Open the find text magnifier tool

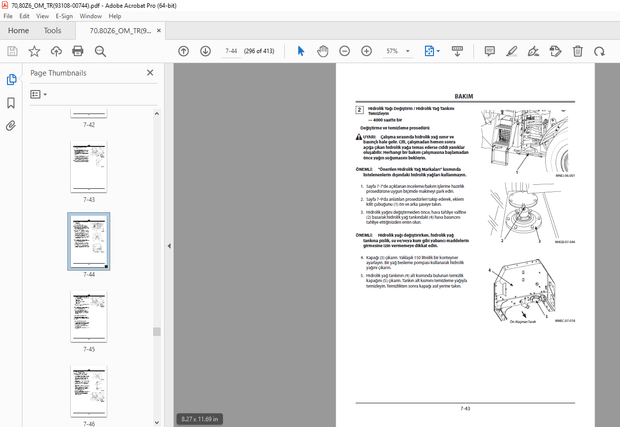click(100, 51)
